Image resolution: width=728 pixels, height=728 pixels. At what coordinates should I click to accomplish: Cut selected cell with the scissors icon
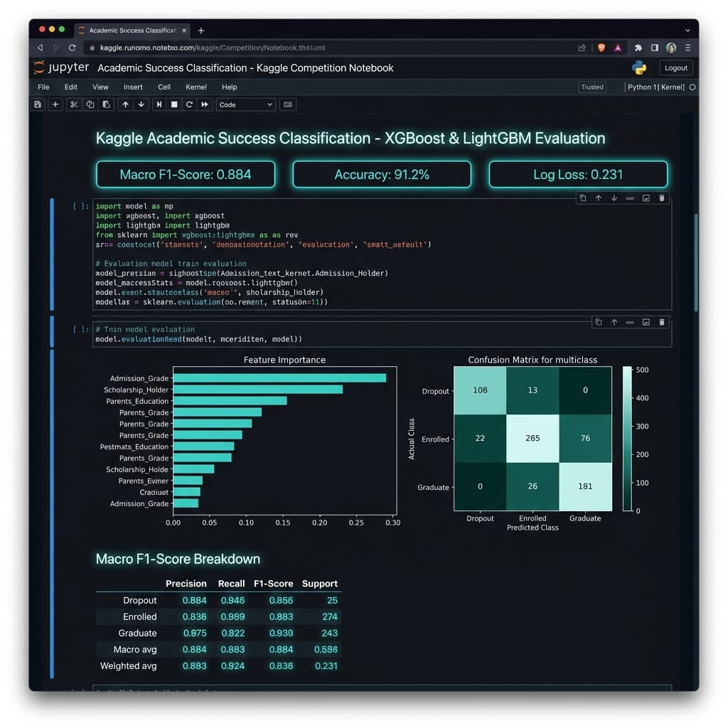click(x=74, y=105)
